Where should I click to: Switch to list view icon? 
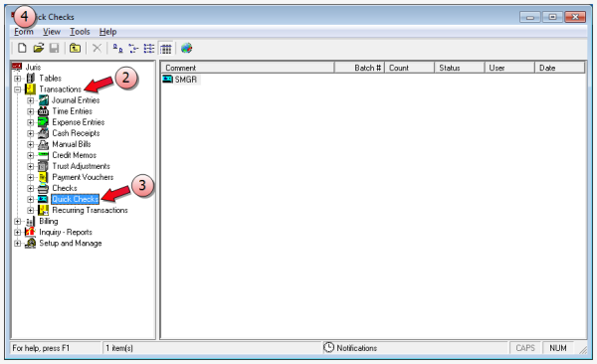pos(149,49)
